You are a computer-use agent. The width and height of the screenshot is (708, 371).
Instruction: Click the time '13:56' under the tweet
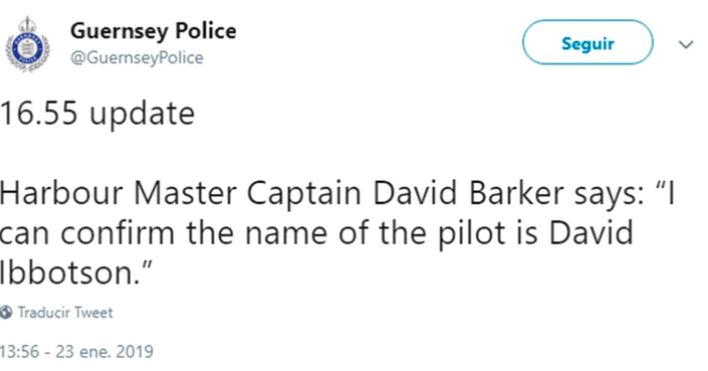[19, 352]
